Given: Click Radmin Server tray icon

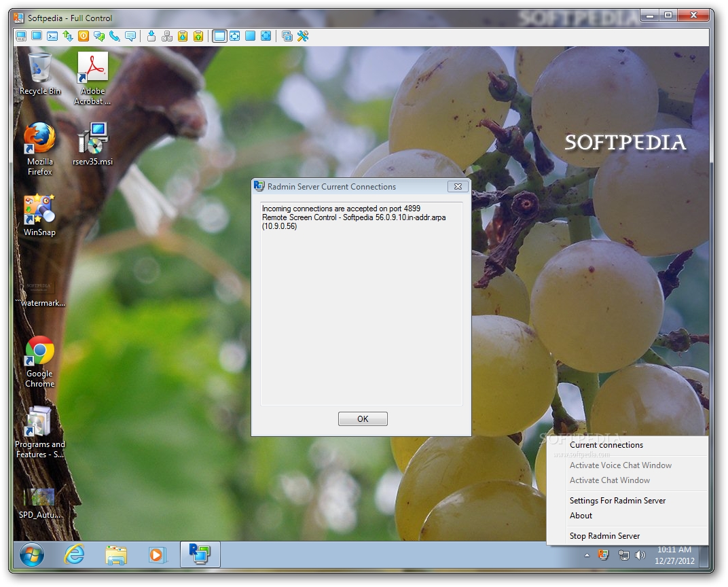Looking at the screenshot, I should click(x=603, y=555).
